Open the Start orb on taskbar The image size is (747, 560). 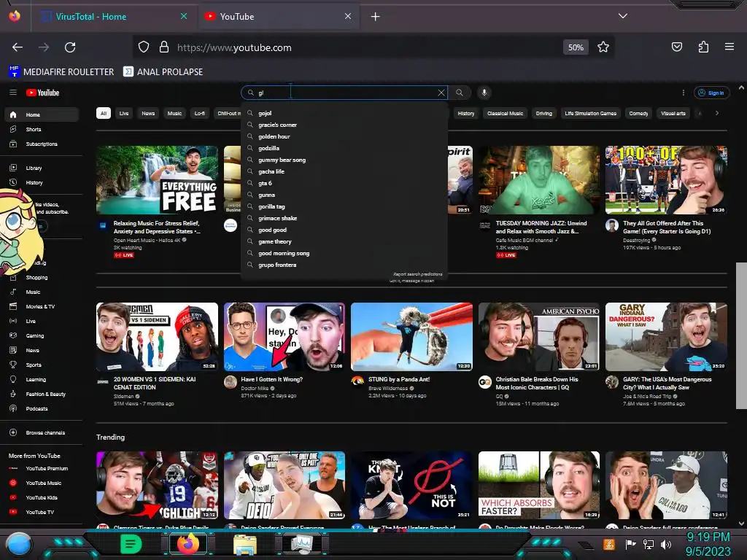click(19, 544)
